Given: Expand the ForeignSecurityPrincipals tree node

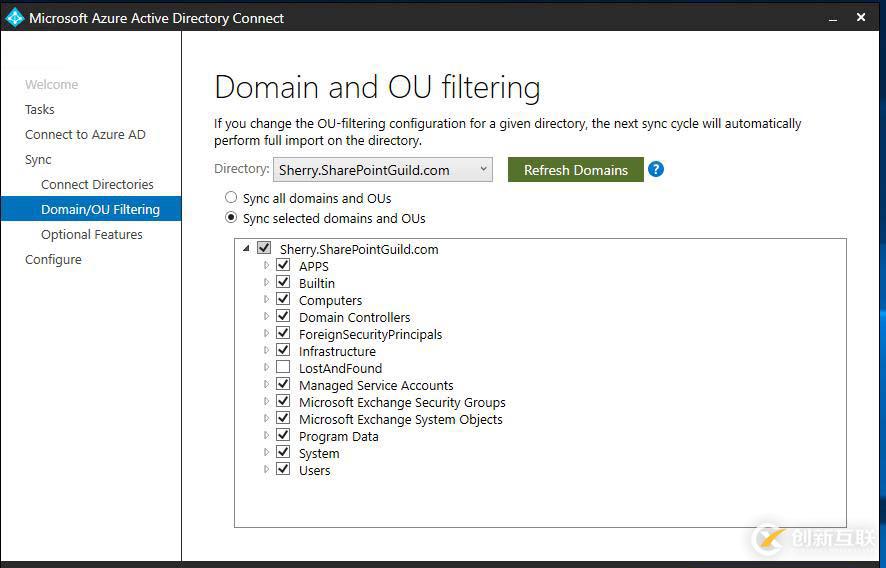Looking at the screenshot, I should [266, 333].
